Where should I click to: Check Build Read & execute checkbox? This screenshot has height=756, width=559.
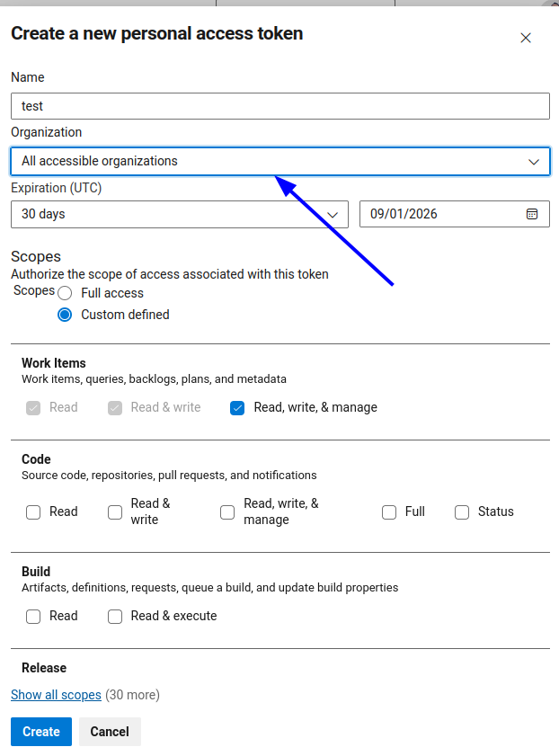click(115, 617)
